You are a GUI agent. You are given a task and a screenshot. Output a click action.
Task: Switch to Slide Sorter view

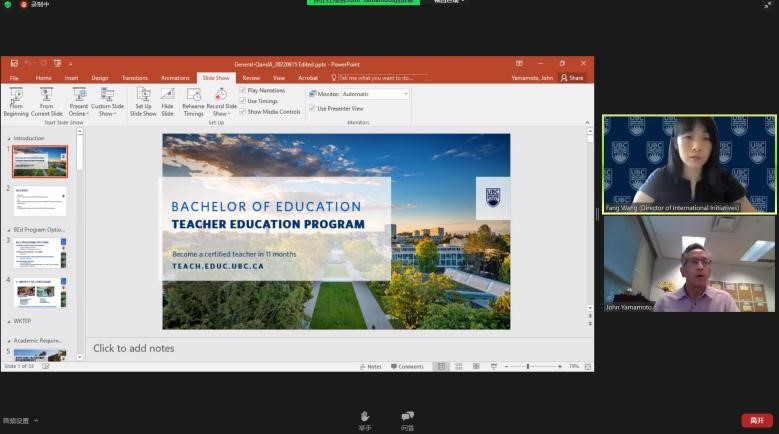pyautogui.click(x=457, y=367)
